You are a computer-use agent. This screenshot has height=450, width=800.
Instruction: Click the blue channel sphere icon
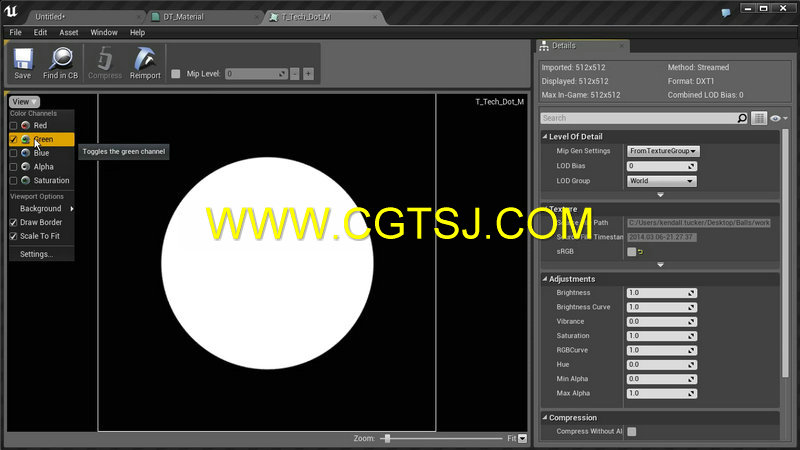(x=26, y=153)
